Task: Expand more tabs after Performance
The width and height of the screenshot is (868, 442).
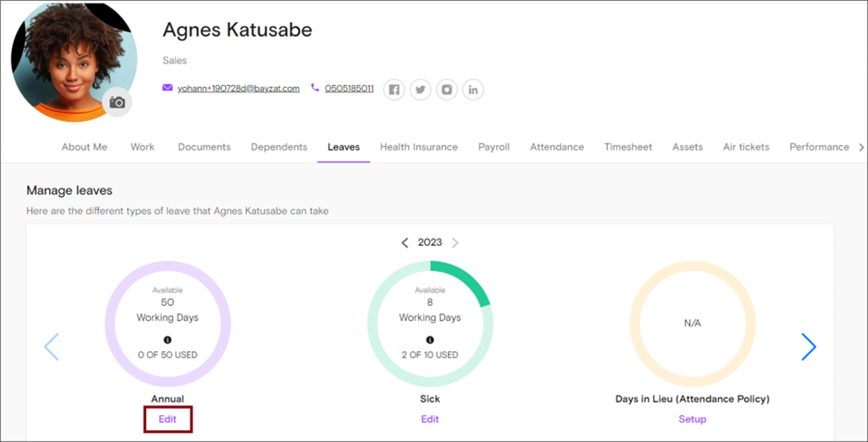Action: [861, 147]
